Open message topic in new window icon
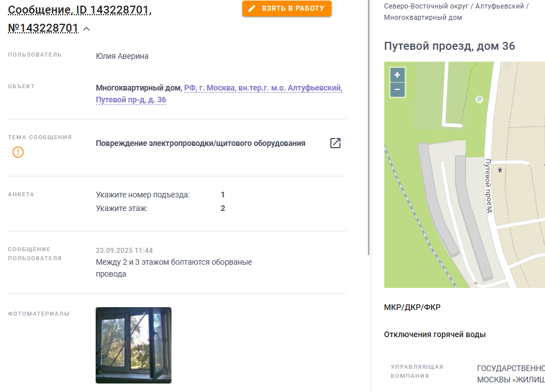The width and height of the screenshot is (545, 392). [x=335, y=143]
